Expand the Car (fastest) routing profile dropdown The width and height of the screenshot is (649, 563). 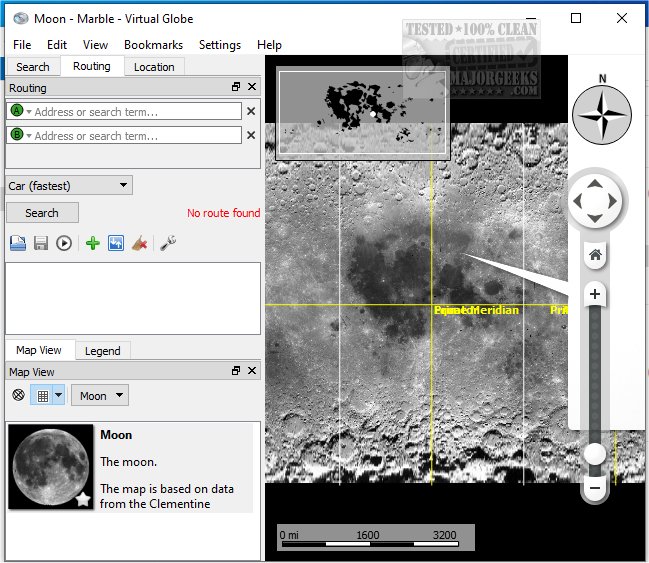click(69, 185)
